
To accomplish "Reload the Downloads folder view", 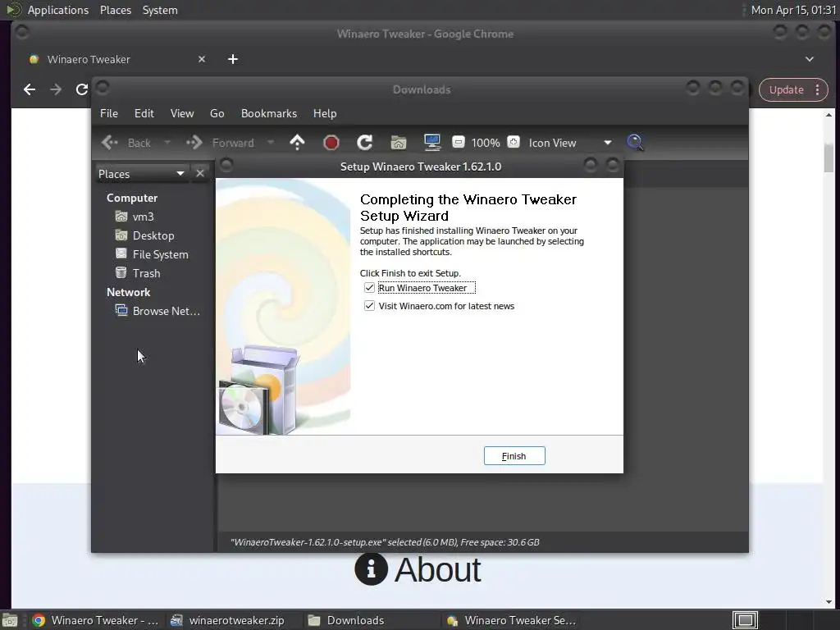I will coord(365,143).
